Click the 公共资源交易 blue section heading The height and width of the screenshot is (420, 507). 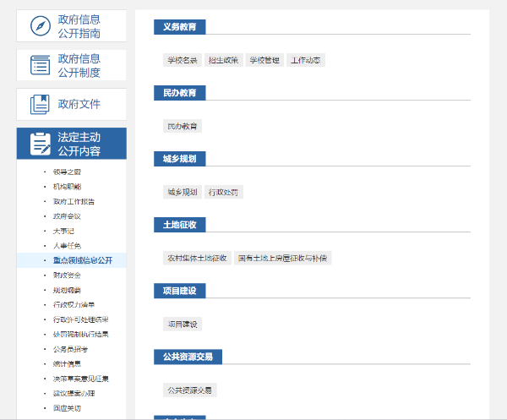pyautogui.click(x=188, y=357)
